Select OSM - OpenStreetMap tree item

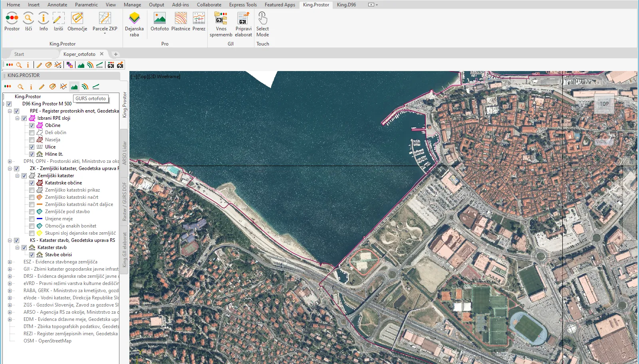[48, 341]
